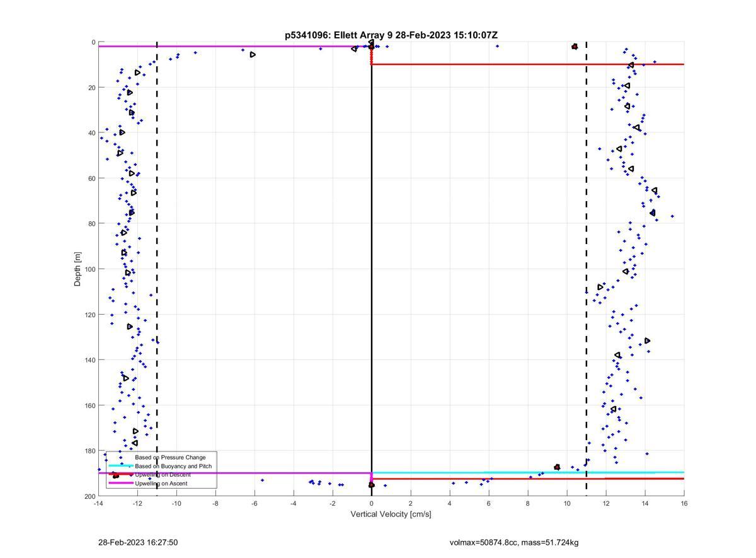Click the x-axis tick label '8'
This screenshot has width=756, height=558.
point(528,503)
